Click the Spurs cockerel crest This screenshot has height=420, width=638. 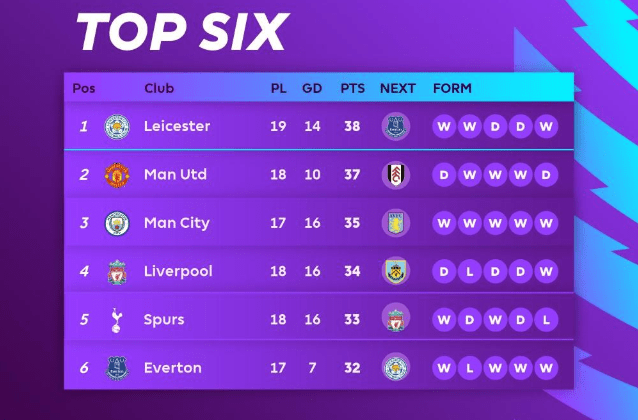click(116, 320)
